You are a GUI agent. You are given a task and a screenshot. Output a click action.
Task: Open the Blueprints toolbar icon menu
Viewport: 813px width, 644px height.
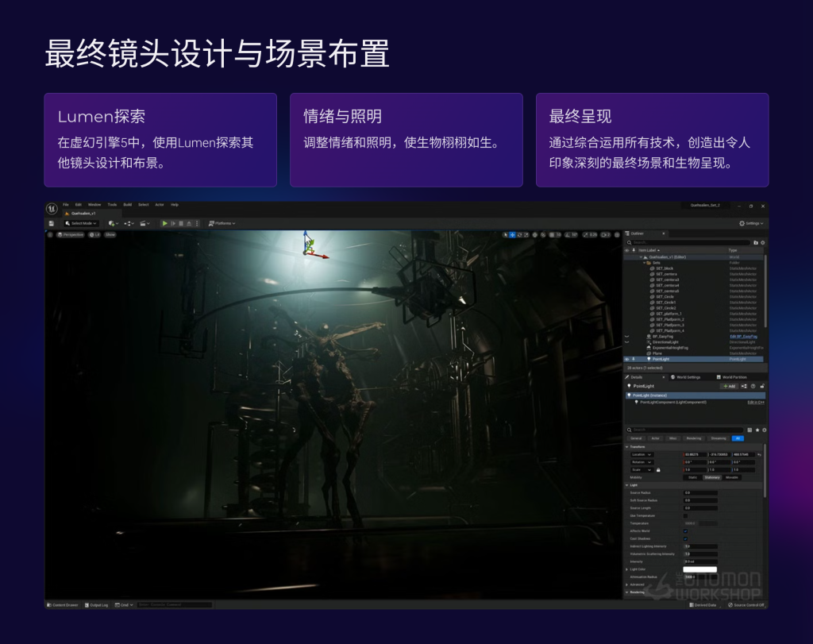[x=129, y=223]
